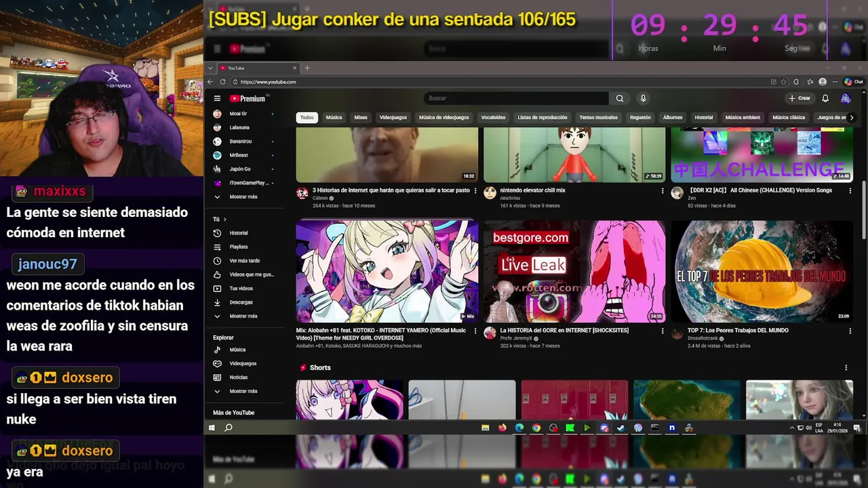Select the Mixes filter chip
868x488 pixels.
(x=361, y=117)
